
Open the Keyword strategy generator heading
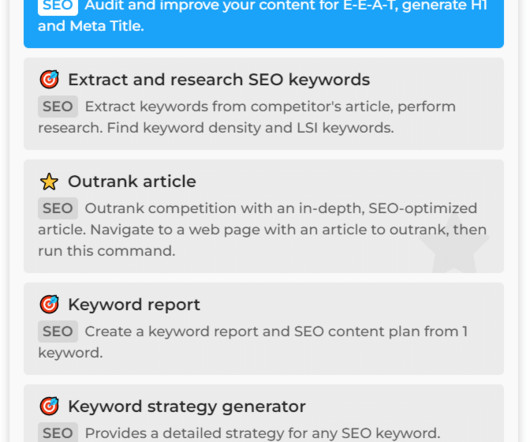click(x=187, y=406)
